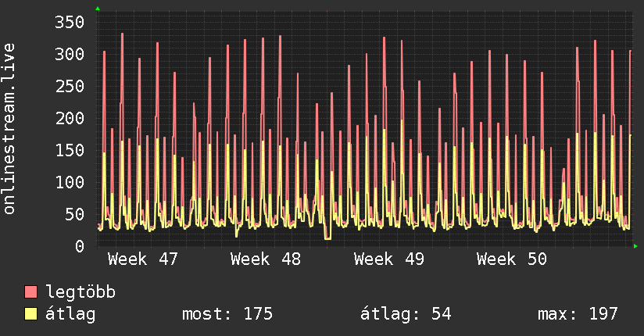The width and height of the screenshot is (644, 336).
Task: Click the onlinestream.live vertical axis title
Action: (9, 129)
